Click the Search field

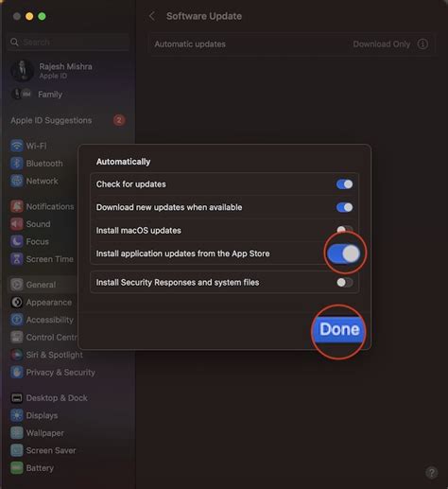pyautogui.click(x=68, y=42)
